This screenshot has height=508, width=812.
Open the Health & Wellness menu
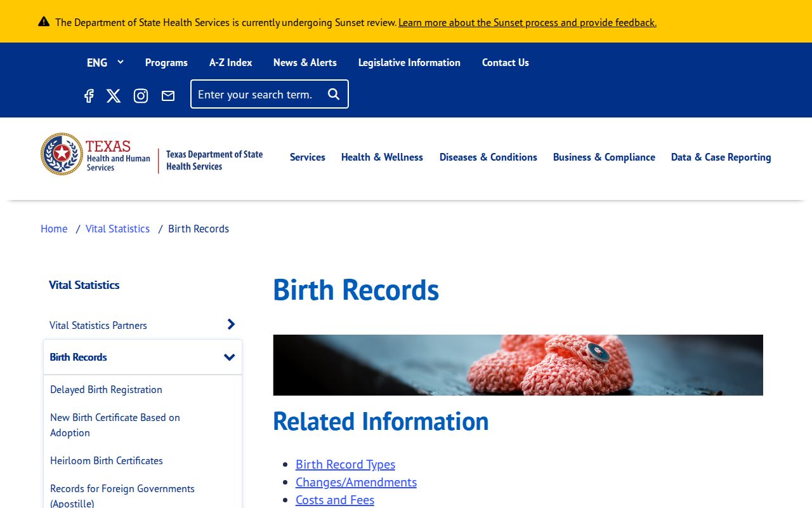pos(382,157)
